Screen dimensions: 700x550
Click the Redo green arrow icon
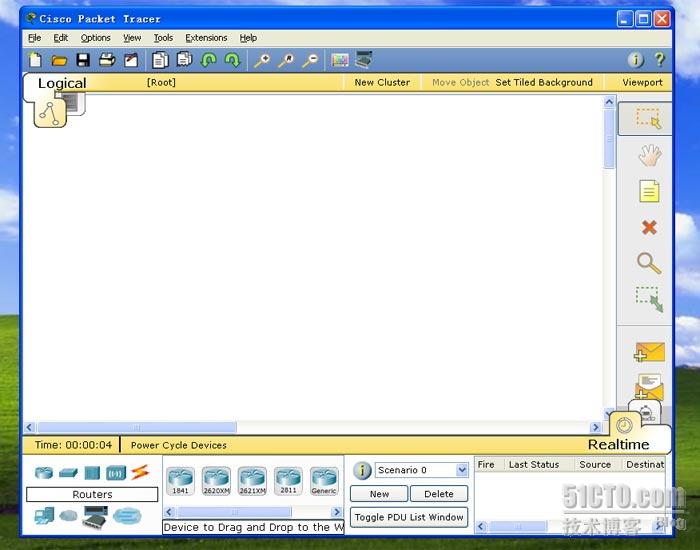(x=233, y=60)
